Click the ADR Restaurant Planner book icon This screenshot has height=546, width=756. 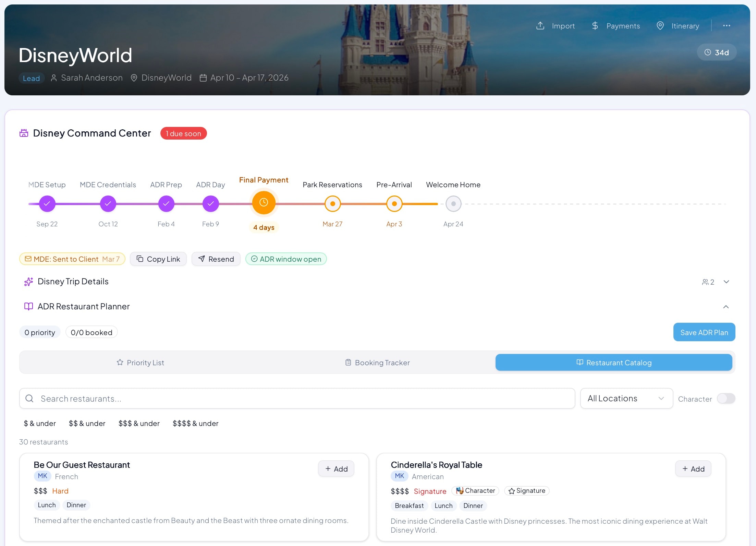pyautogui.click(x=28, y=306)
